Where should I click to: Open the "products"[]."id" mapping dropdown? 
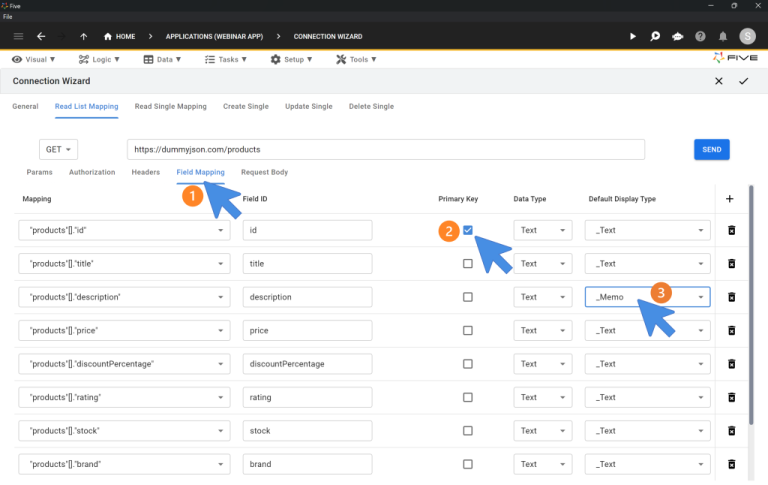(x=124, y=230)
